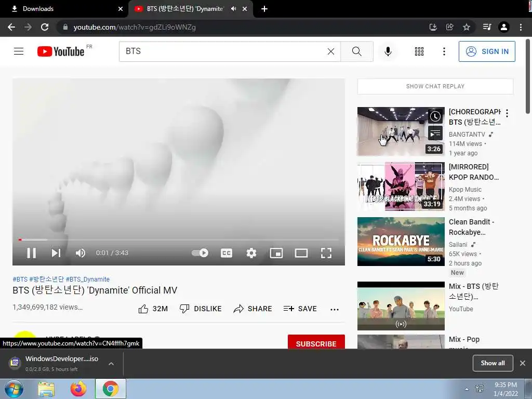Click the taskbar clock showing 9:35 PM
This screenshot has height=399, width=532.
point(506,389)
